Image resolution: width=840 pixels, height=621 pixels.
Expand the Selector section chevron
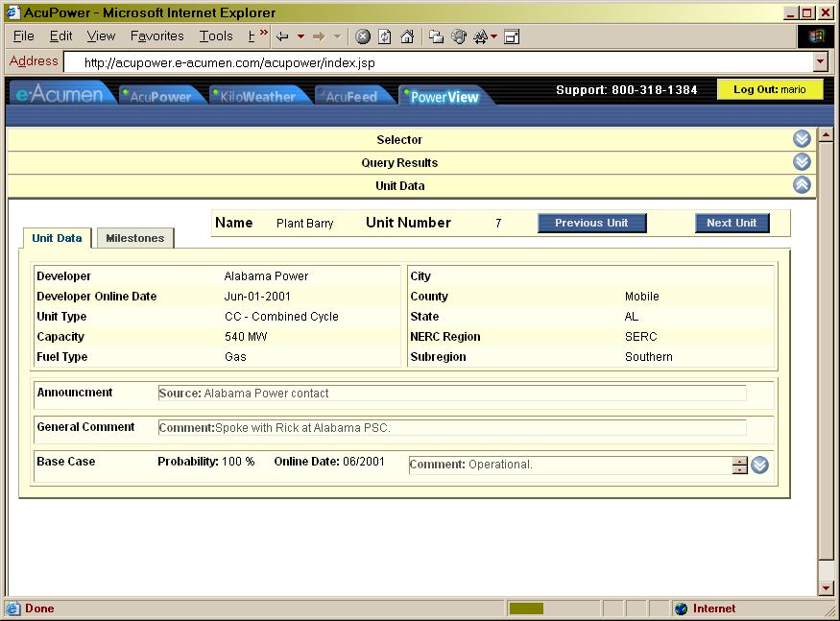pyautogui.click(x=803, y=138)
